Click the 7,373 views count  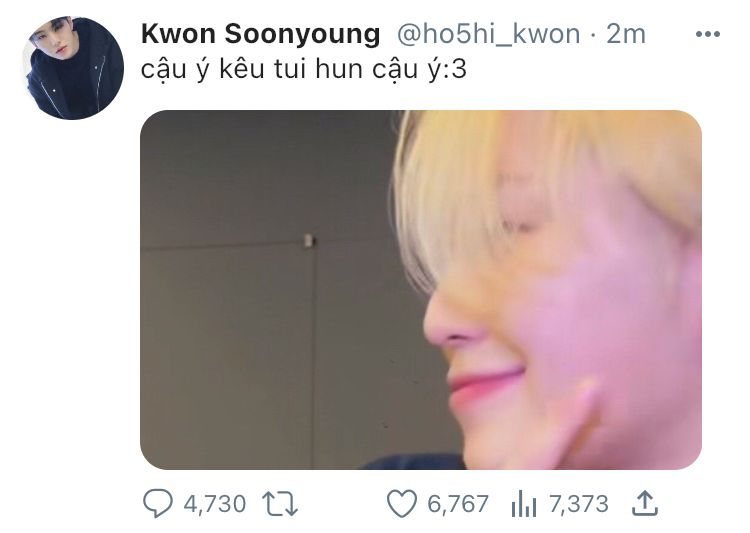point(579,504)
